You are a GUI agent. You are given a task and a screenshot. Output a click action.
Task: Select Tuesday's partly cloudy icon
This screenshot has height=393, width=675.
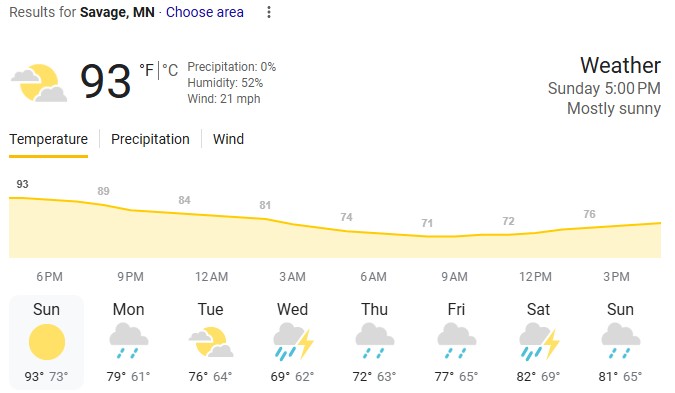click(x=211, y=342)
